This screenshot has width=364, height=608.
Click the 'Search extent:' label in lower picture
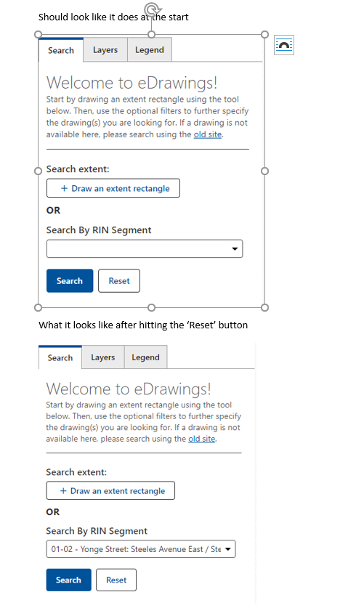tap(76, 472)
